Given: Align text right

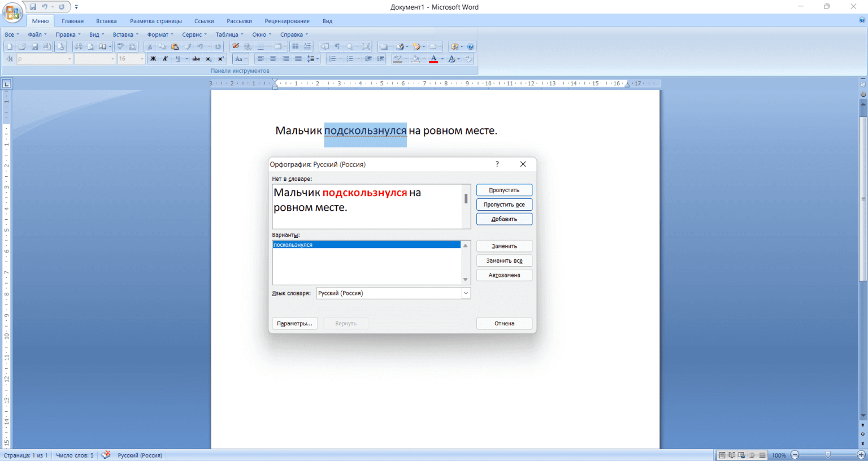Looking at the screenshot, I should click(285, 59).
